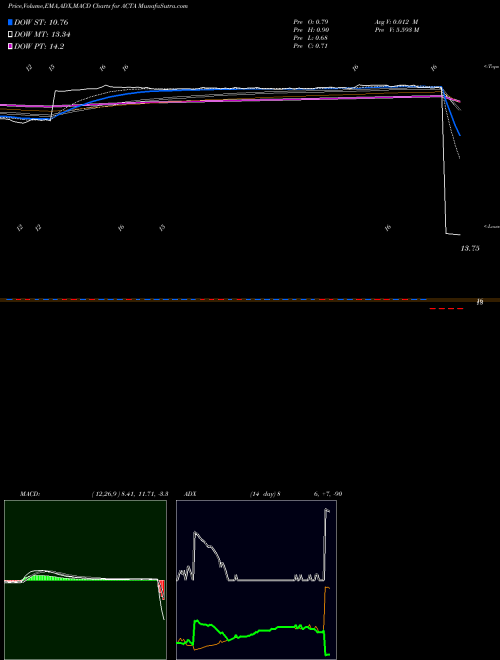Click the MACD heading label
This screenshot has height=660, width=500.
(x=29, y=494)
